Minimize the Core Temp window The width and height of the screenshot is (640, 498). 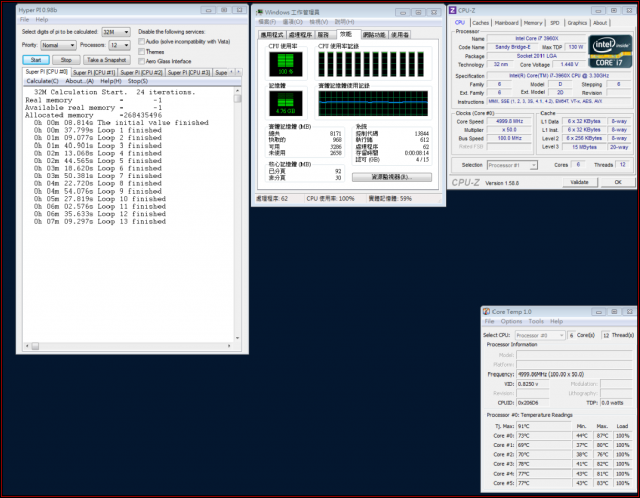(x=599, y=312)
